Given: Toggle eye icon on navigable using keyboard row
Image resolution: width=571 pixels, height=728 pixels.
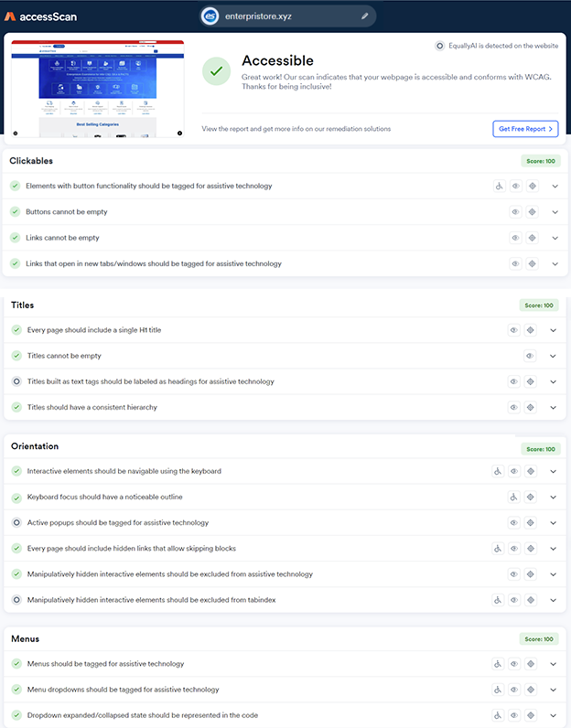Looking at the screenshot, I should pos(514,471).
